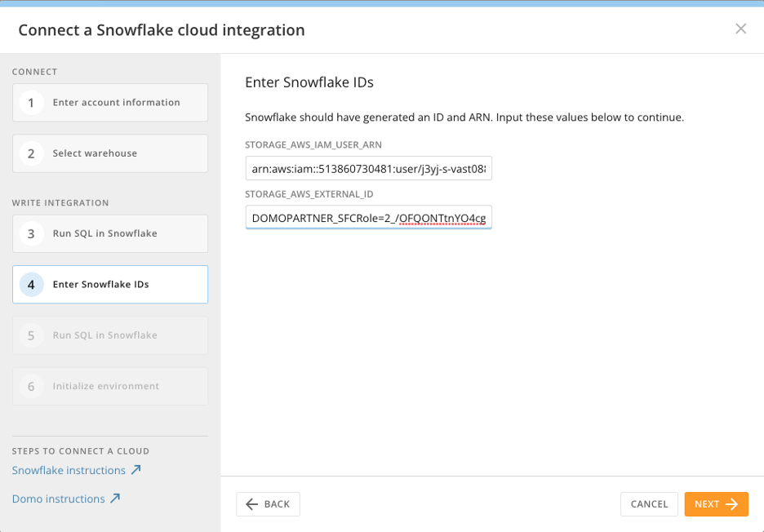Open the Domo instructions link
The height and width of the screenshot is (532, 764).
[59, 499]
